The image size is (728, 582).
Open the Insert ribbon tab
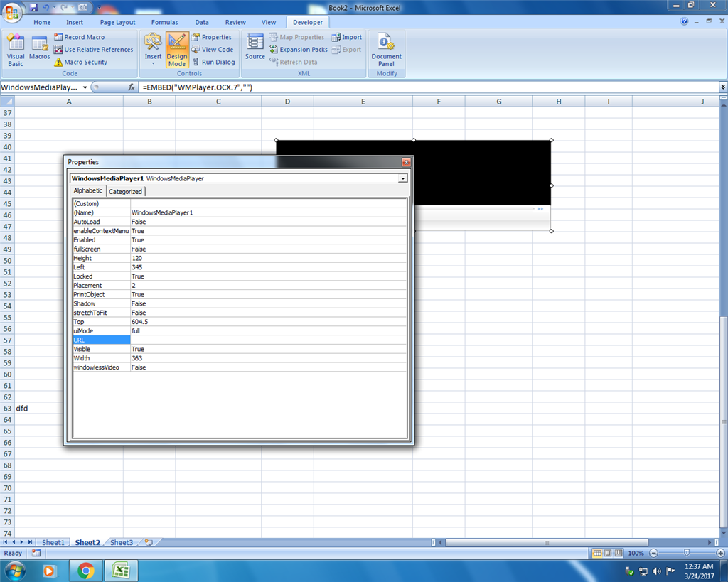coord(74,22)
